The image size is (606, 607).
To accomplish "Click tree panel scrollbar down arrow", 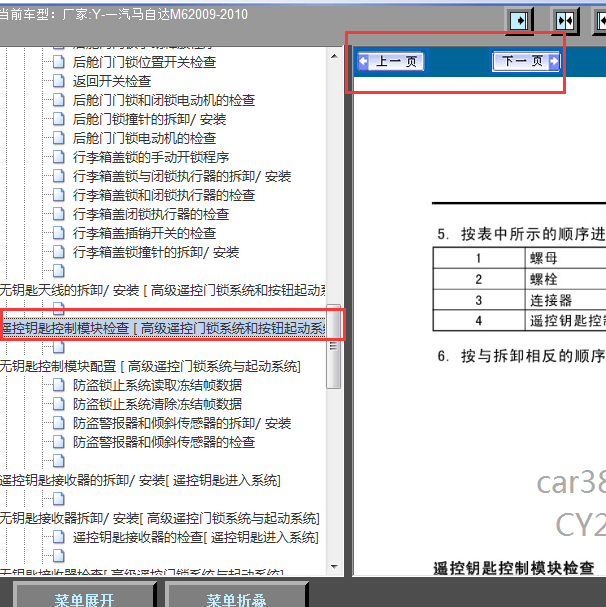I will point(334,567).
